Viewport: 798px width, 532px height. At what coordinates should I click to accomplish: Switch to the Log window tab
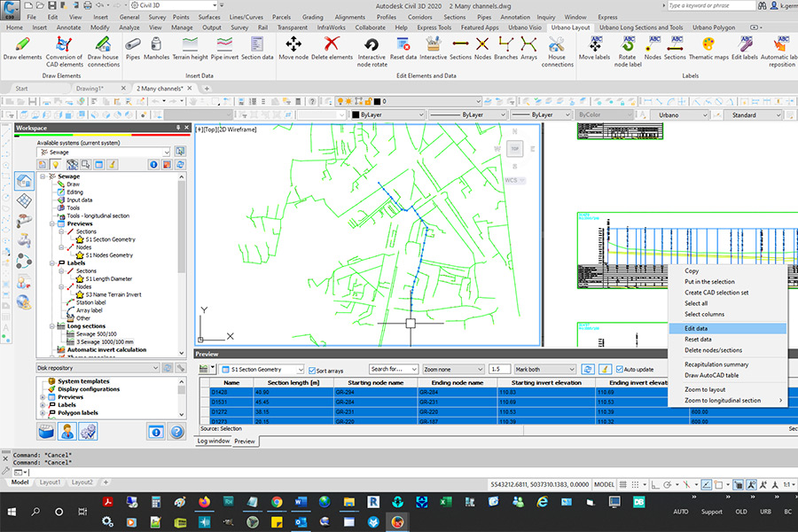(x=213, y=441)
